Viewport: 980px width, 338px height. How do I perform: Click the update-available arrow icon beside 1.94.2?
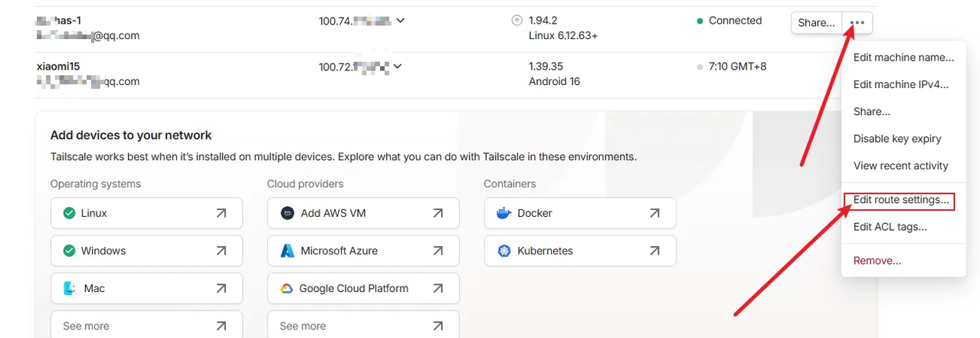pyautogui.click(x=517, y=21)
